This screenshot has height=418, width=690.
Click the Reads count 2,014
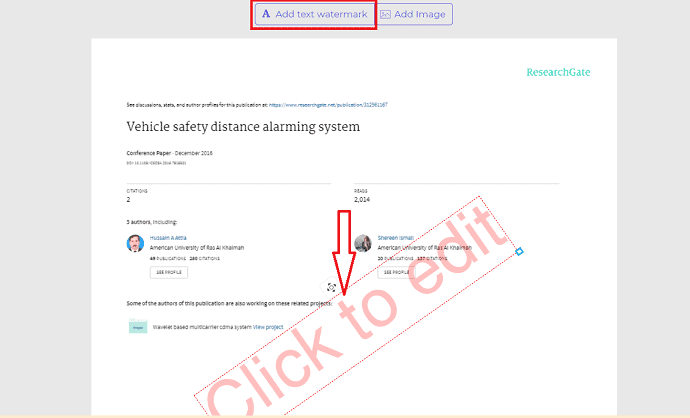coord(362,199)
